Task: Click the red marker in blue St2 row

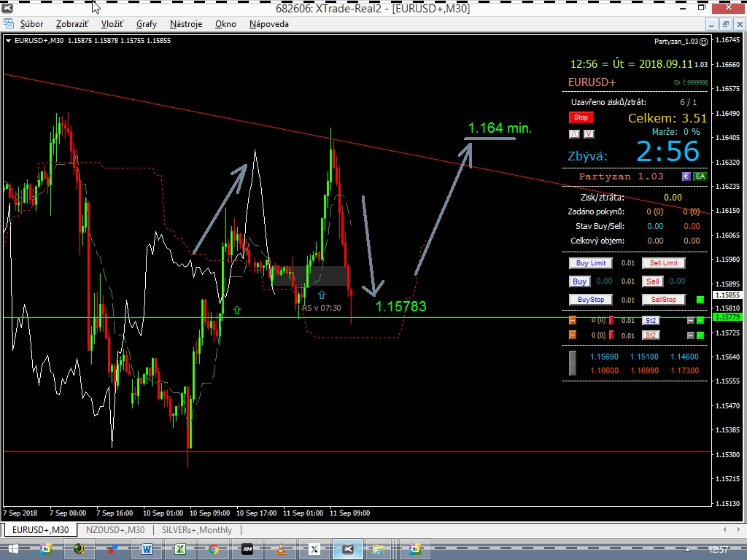Action: tap(611, 321)
